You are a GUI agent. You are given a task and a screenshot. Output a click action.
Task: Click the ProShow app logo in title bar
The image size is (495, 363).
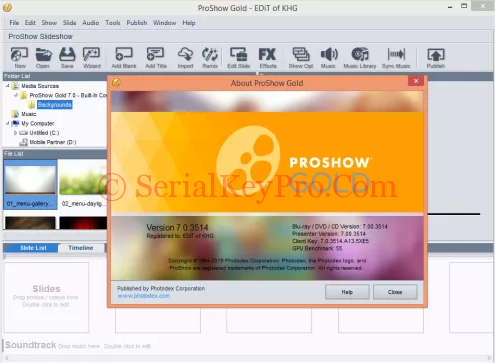pos(7,7)
